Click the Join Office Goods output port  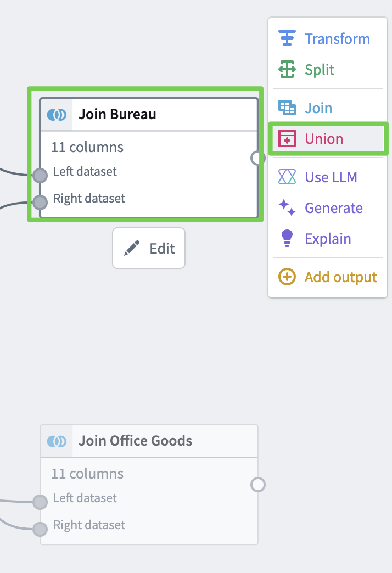[x=257, y=485]
